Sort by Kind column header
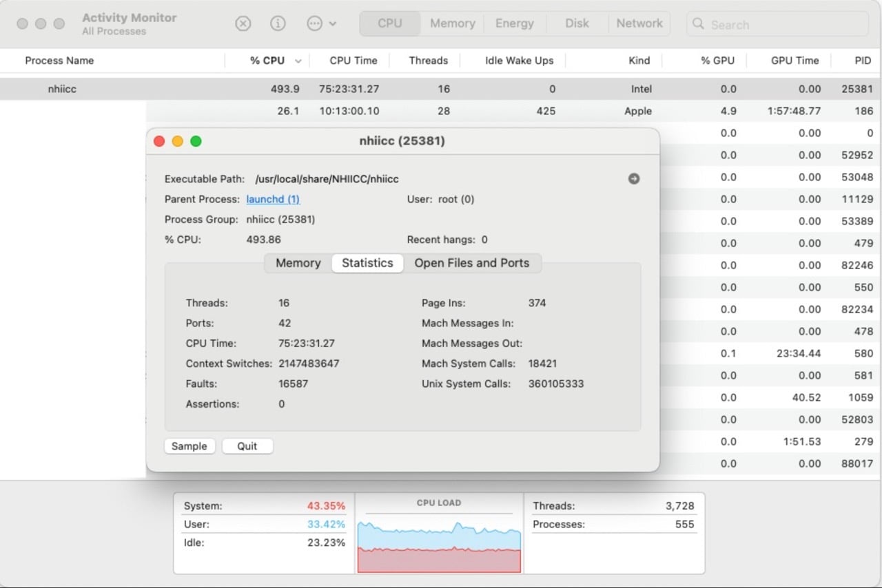The height and width of the screenshot is (588, 882). (x=639, y=61)
